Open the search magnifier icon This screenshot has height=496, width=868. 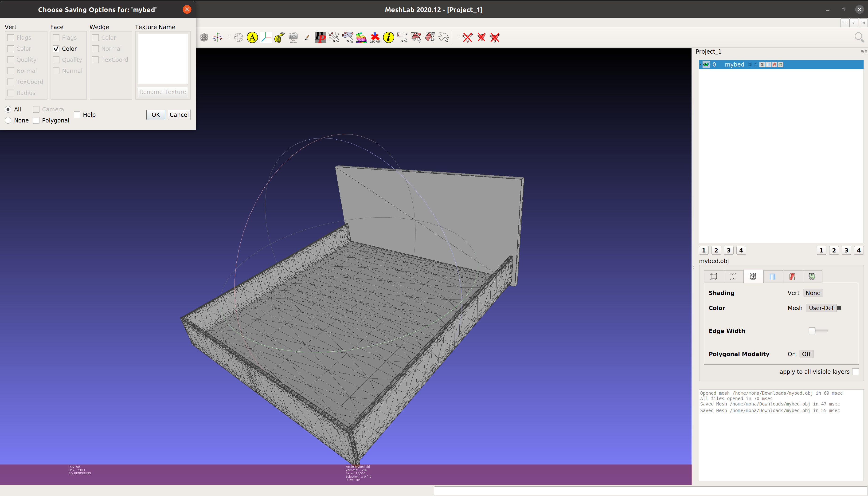coord(859,37)
